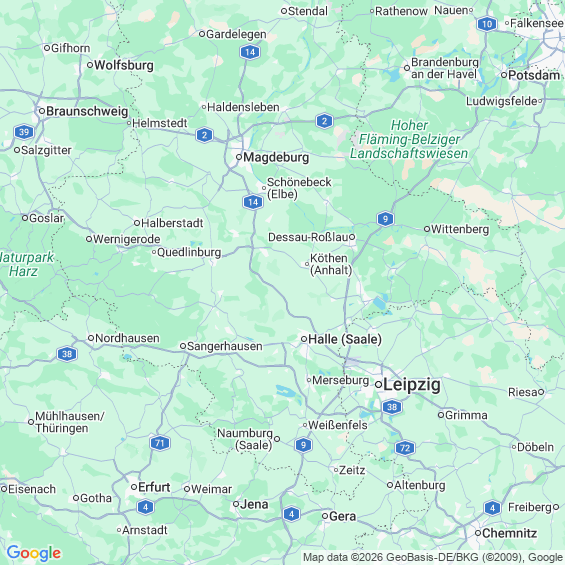The width and height of the screenshot is (565, 565).
Task: Click the A71 highway shield above Erfurt
Action: [160, 443]
